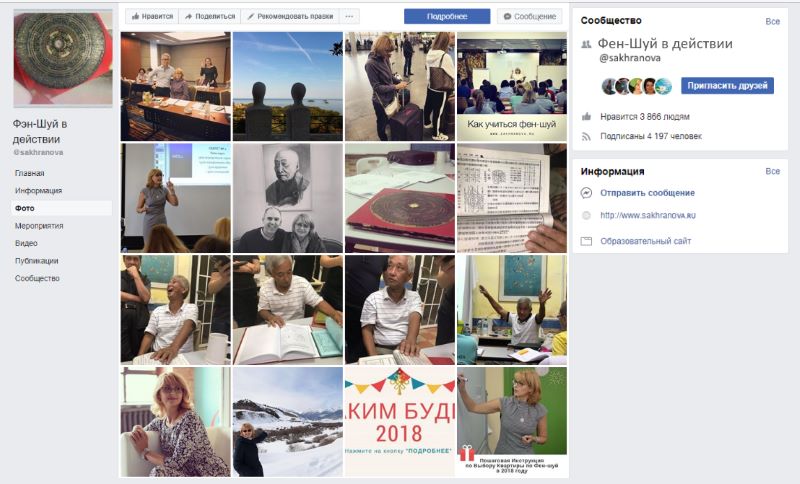This screenshot has height=484, width=800.
Task: Share the page with Поделиться
Action: [x=210, y=16]
